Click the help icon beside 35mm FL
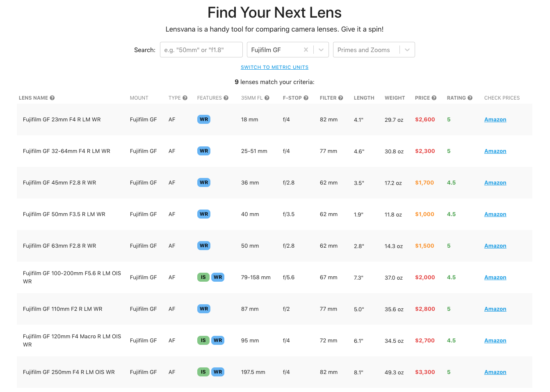 (267, 98)
